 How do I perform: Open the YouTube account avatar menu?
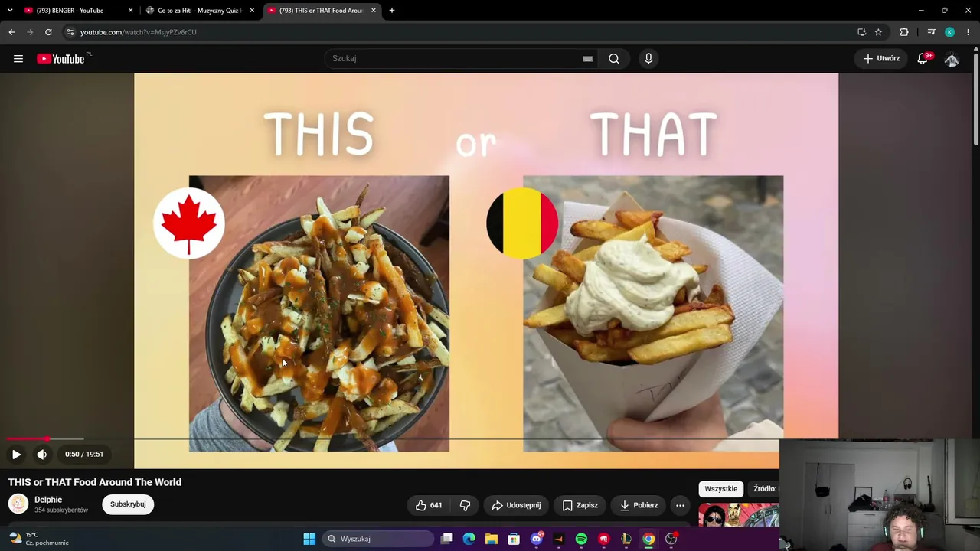click(952, 59)
